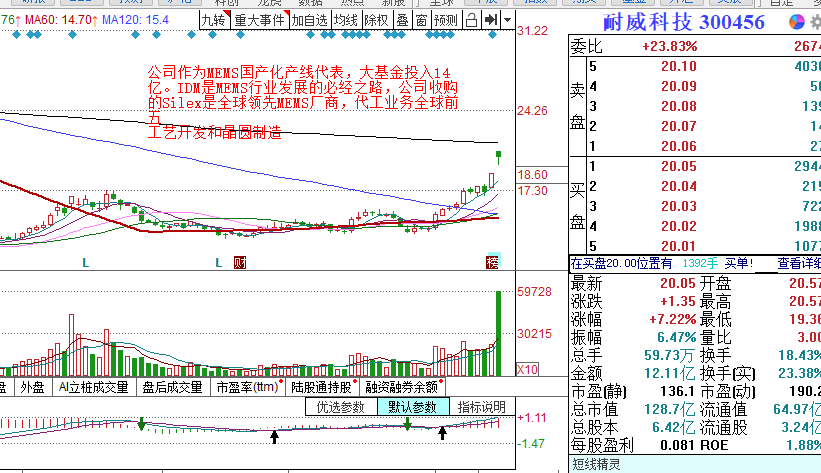Click the first green L marker on chart
Screen dimensions: 821x473
click(86, 262)
